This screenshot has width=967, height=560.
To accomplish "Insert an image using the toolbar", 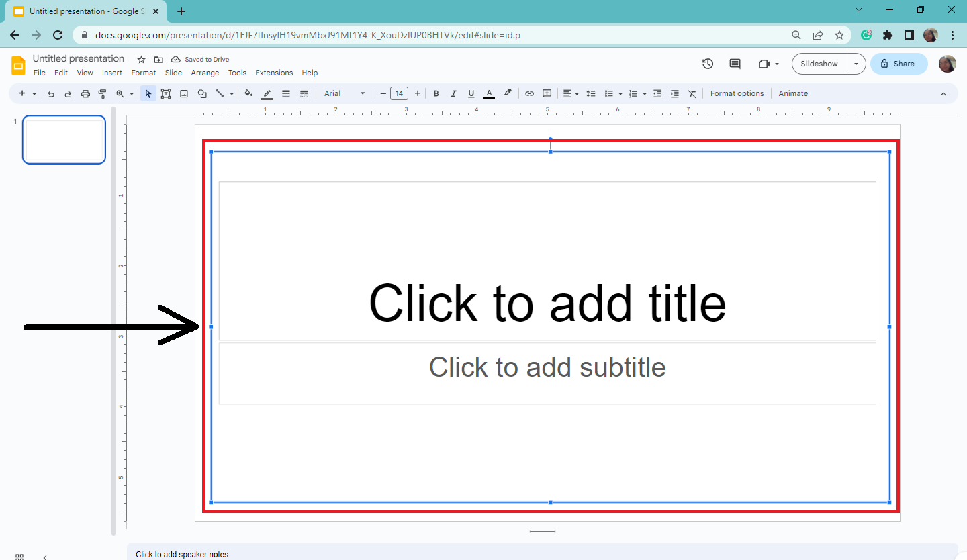I will pos(184,93).
